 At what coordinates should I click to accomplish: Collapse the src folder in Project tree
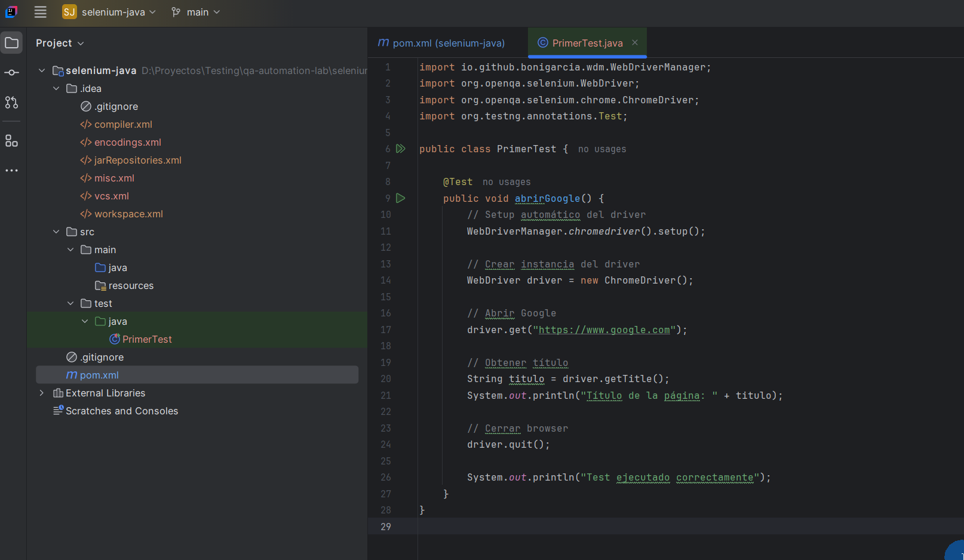click(56, 232)
